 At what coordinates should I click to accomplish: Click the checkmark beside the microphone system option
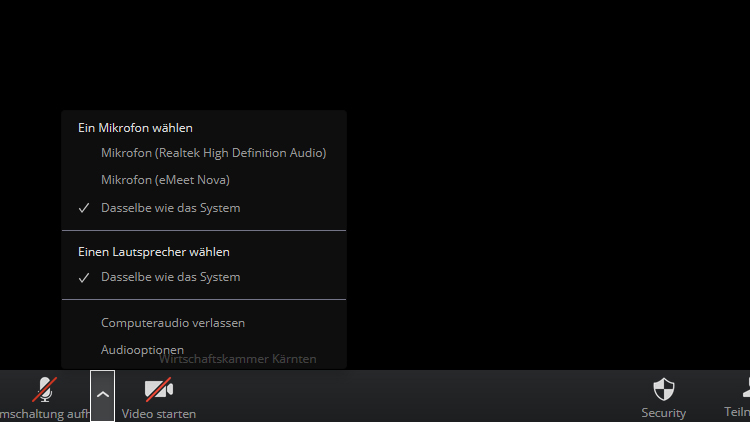click(84, 208)
